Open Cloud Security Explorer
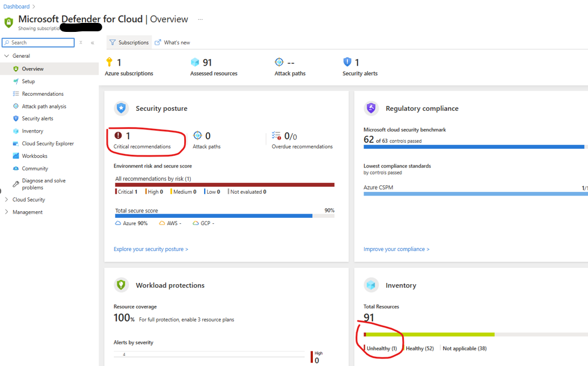 (x=49, y=143)
